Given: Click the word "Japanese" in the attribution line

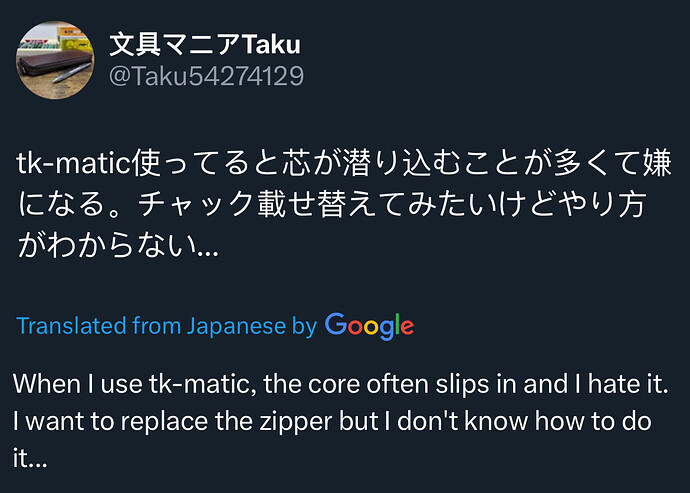Looking at the screenshot, I should click(236, 326).
